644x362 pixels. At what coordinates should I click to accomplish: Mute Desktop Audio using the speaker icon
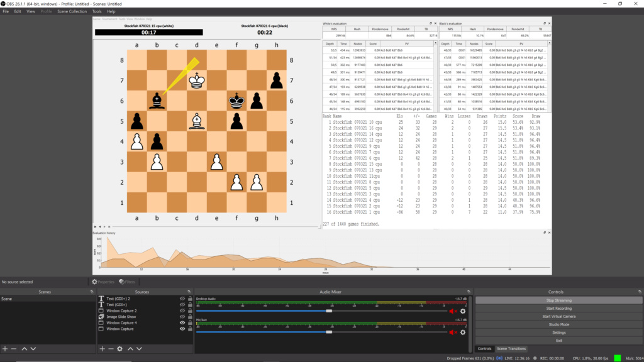coord(453,311)
